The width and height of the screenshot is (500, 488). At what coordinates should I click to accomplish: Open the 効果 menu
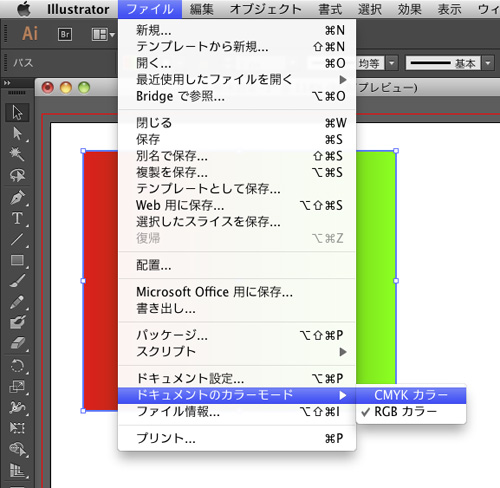(409, 9)
